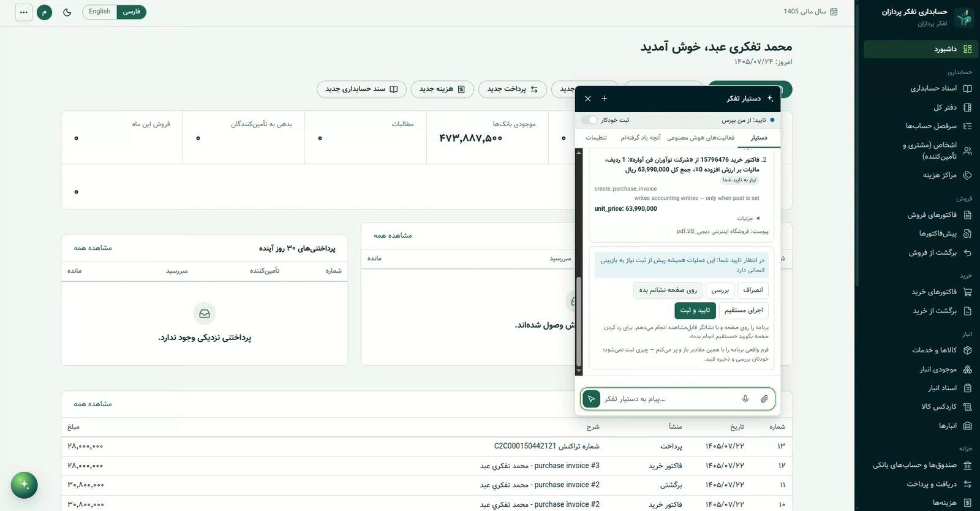Open the user avatar menu
This screenshot has height=511, width=980.
[x=45, y=12]
